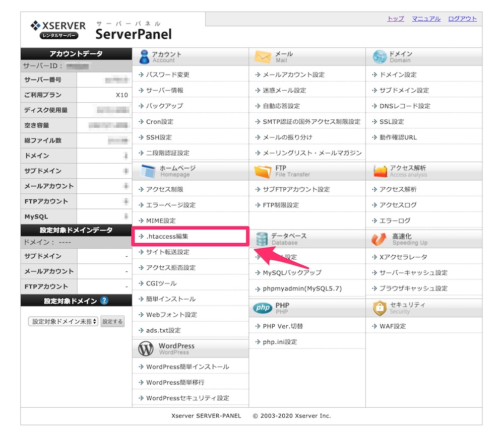Open phpmyadmin(MySQL5.7)
The image size is (504, 439).
coord(302,288)
